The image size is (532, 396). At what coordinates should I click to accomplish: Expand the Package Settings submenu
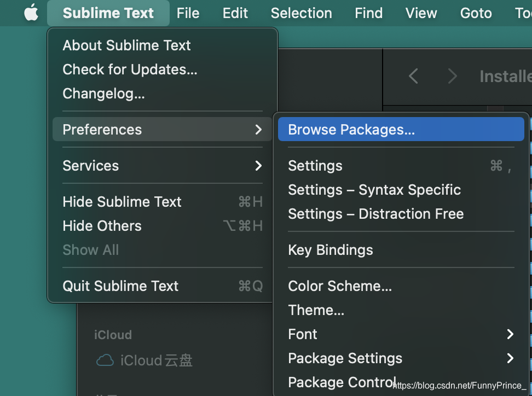tap(401, 358)
